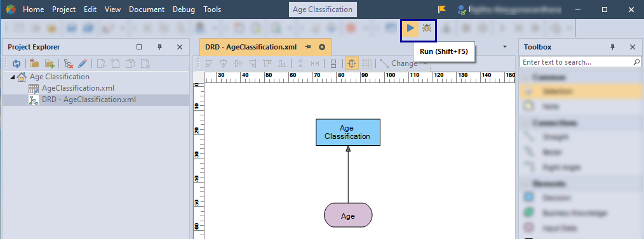Open the Edit menu

(90, 10)
